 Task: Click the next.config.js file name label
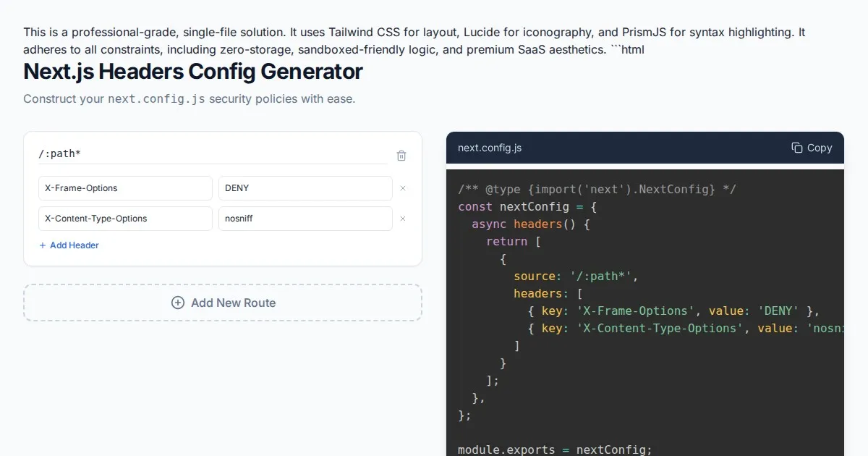tap(490, 148)
